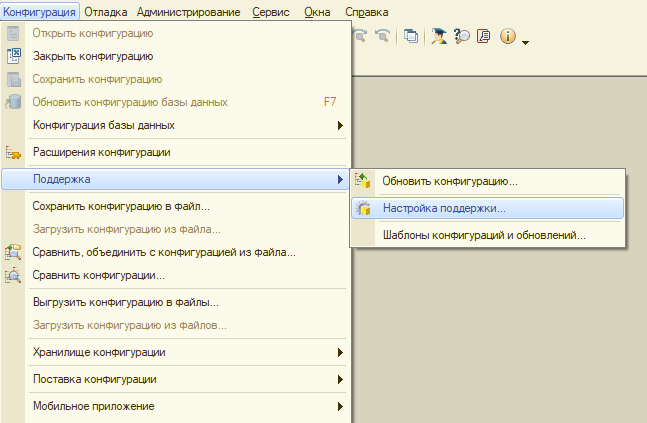Select Шаблоны конфигураций и обновлений
Image resolution: width=647 pixels, height=423 pixels.
pyautogui.click(x=484, y=236)
